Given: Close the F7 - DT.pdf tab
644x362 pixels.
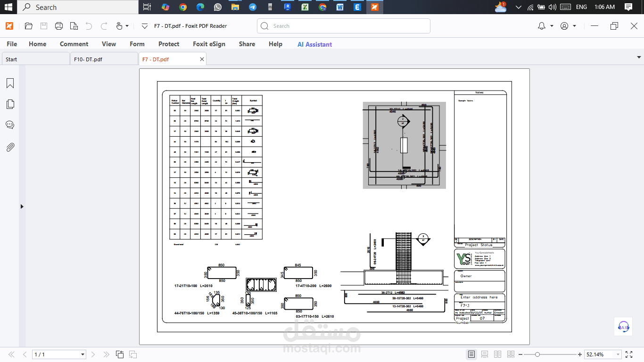Looking at the screenshot, I should 202,59.
